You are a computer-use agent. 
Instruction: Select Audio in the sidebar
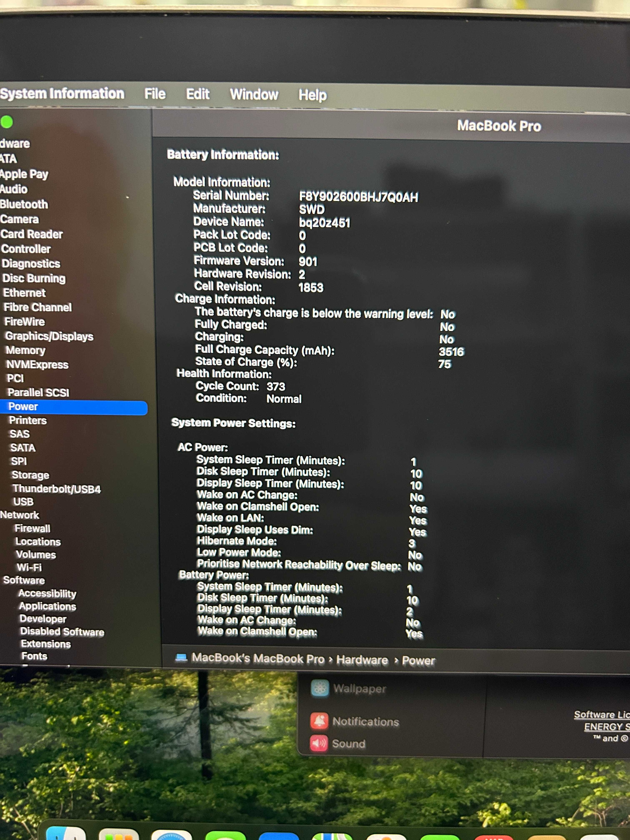point(14,189)
